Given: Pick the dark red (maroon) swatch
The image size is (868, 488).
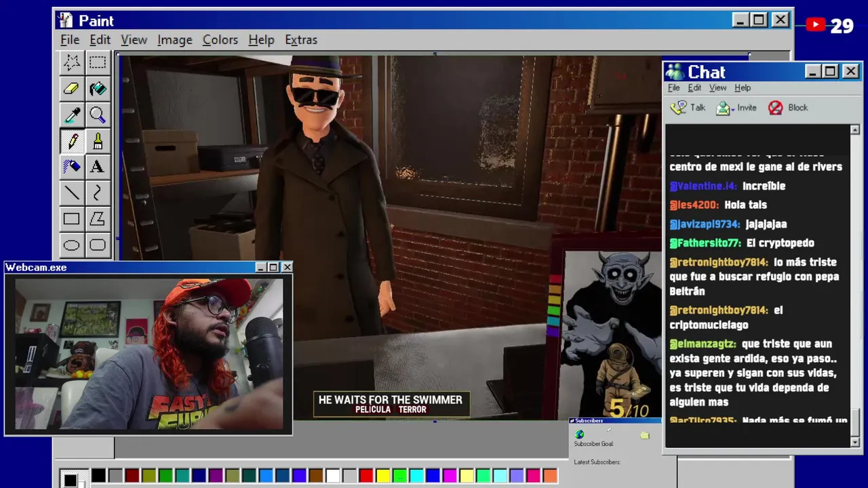Looking at the screenshot, I should [132, 476].
